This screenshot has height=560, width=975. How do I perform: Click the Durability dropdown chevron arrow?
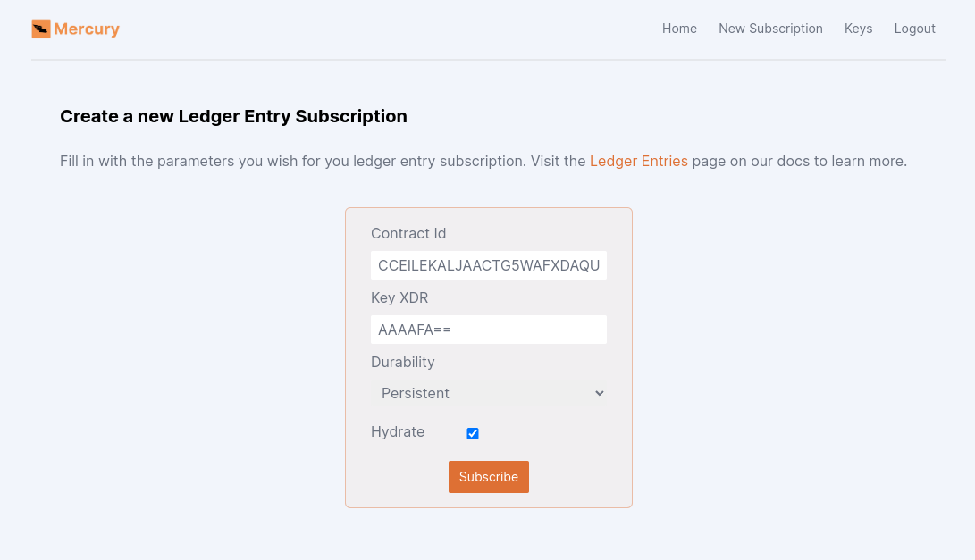pos(600,393)
